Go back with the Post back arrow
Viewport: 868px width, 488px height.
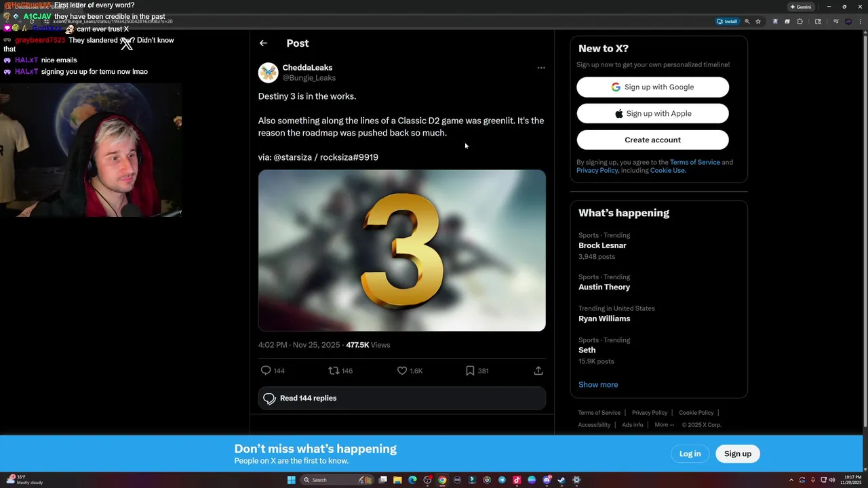[x=263, y=43]
